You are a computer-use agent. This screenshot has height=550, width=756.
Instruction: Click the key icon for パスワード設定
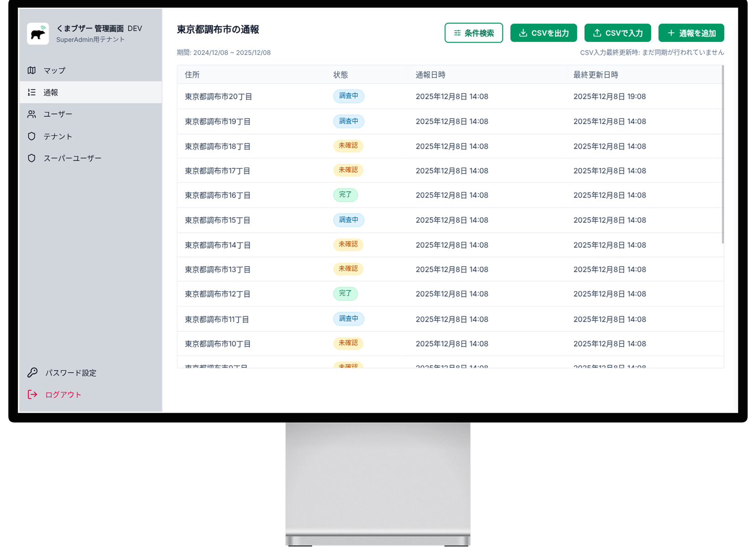(x=32, y=372)
